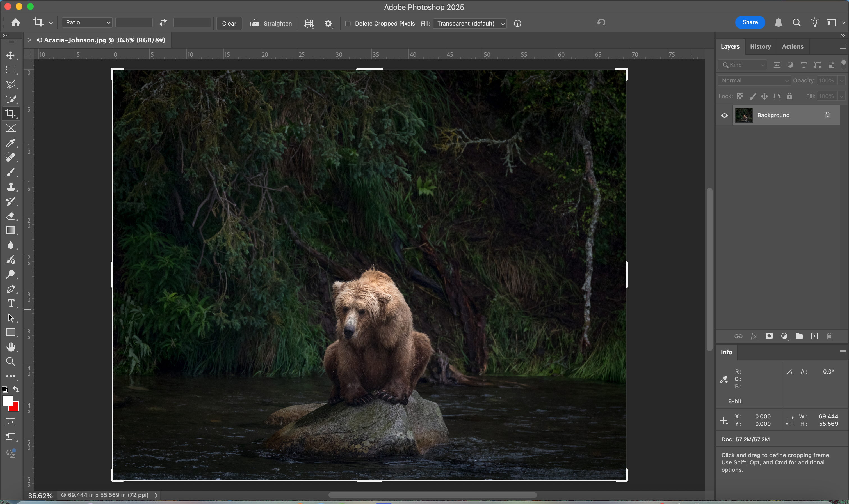This screenshot has width=849, height=504.
Task: Toggle Quick Mask mode icon
Action: (x=11, y=422)
